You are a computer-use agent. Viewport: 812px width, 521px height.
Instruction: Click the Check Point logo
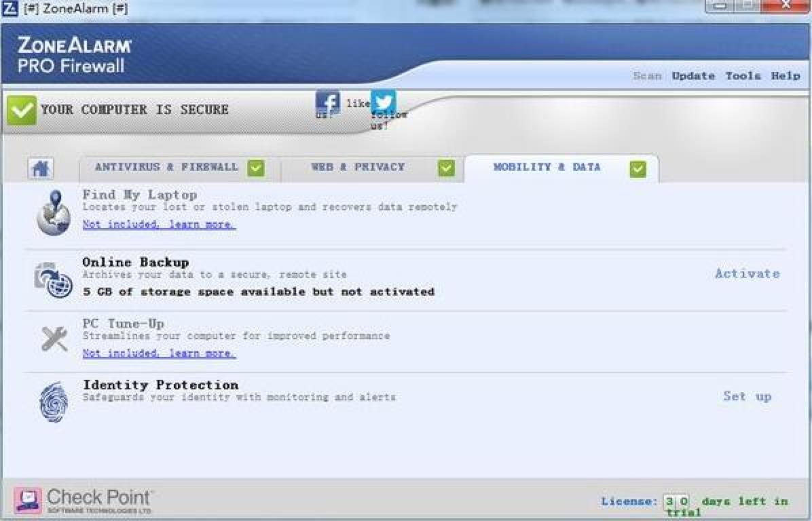(84, 500)
